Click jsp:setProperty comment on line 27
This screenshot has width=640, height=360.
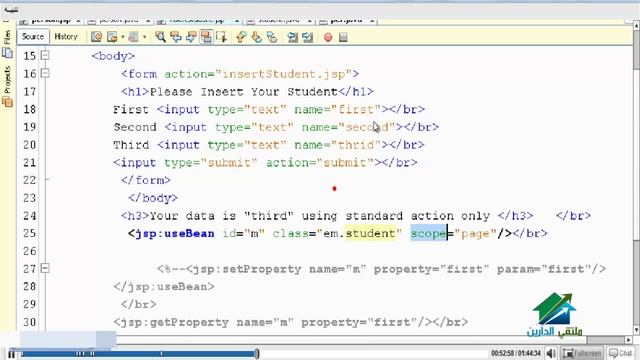click(381, 269)
